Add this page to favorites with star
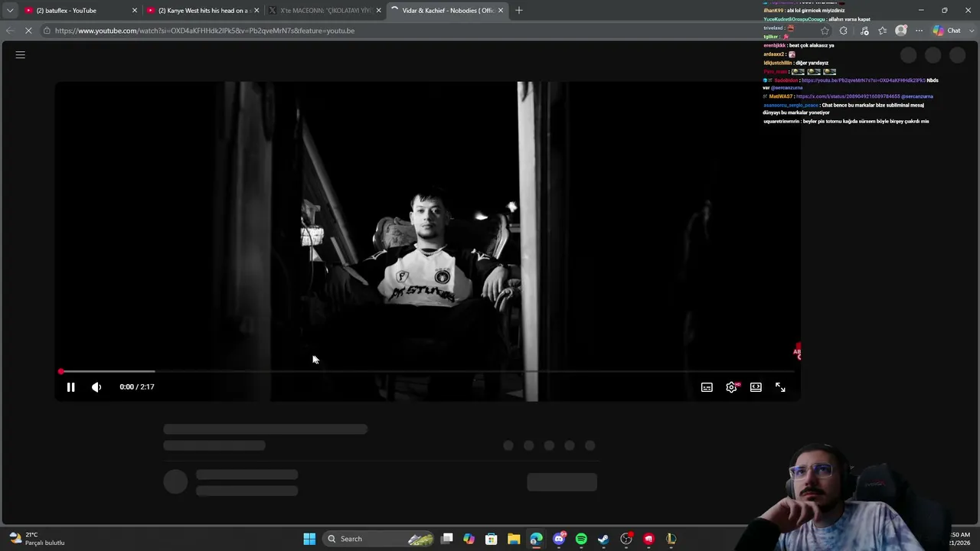Screen dimensions: 980x551 point(825,31)
